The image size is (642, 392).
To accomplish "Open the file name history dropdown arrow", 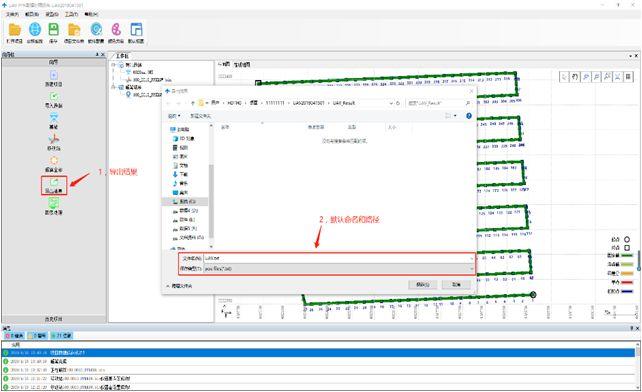I will click(471, 258).
